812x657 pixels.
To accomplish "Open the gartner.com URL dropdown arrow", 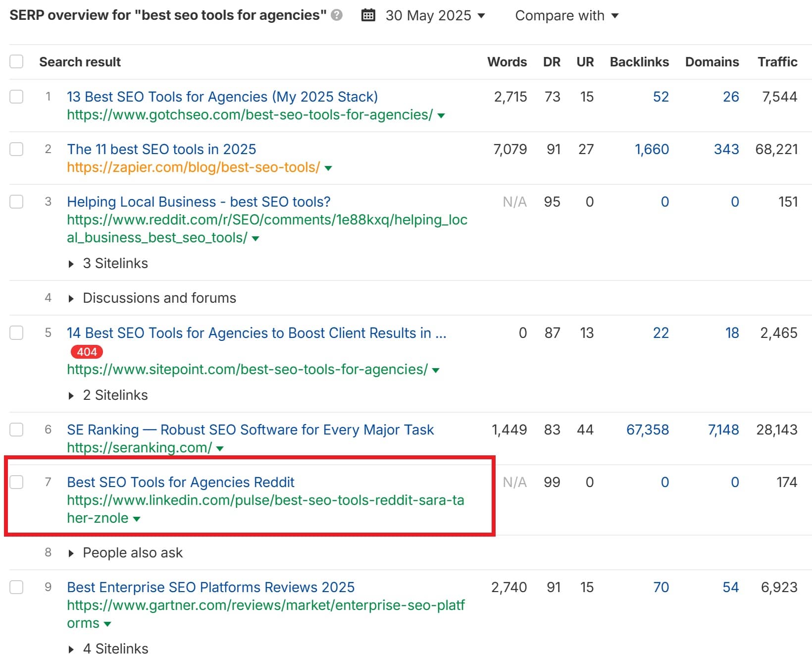I will (107, 624).
